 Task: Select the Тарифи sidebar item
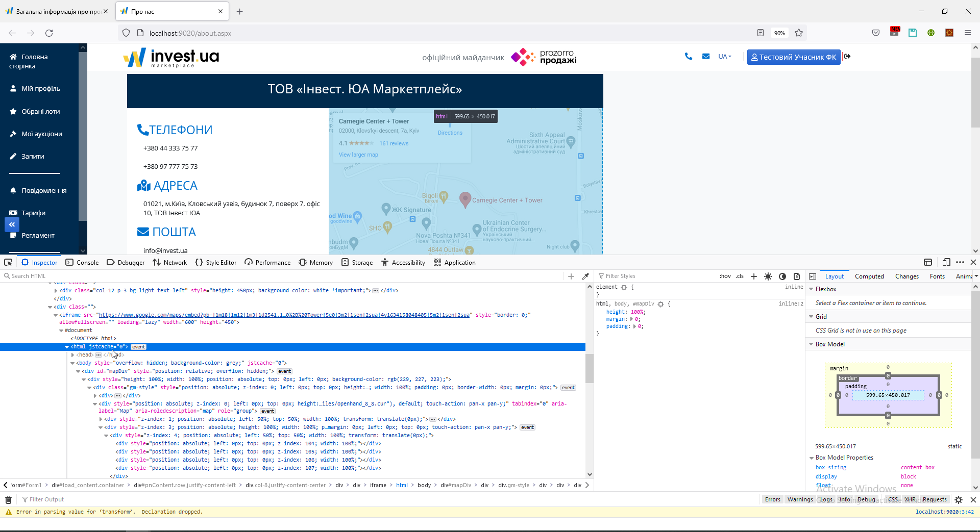click(x=34, y=213)
